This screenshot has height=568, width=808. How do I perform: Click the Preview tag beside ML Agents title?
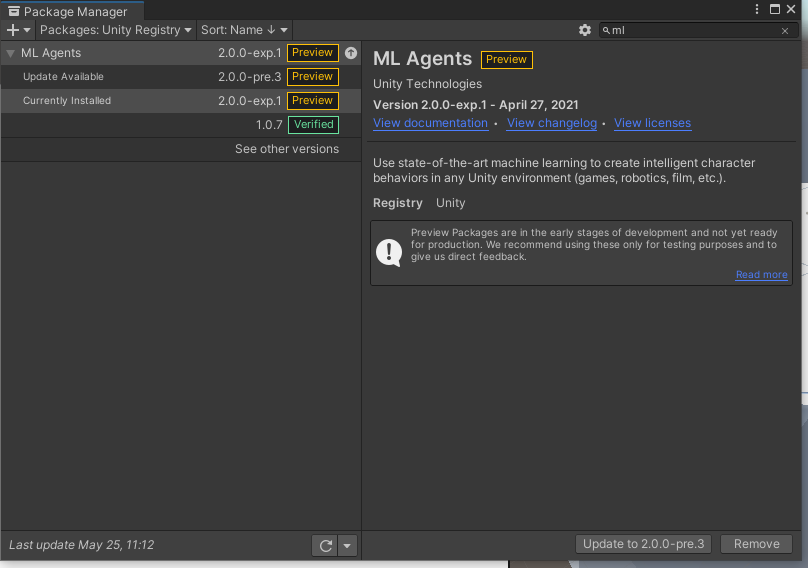click(507, 60)
